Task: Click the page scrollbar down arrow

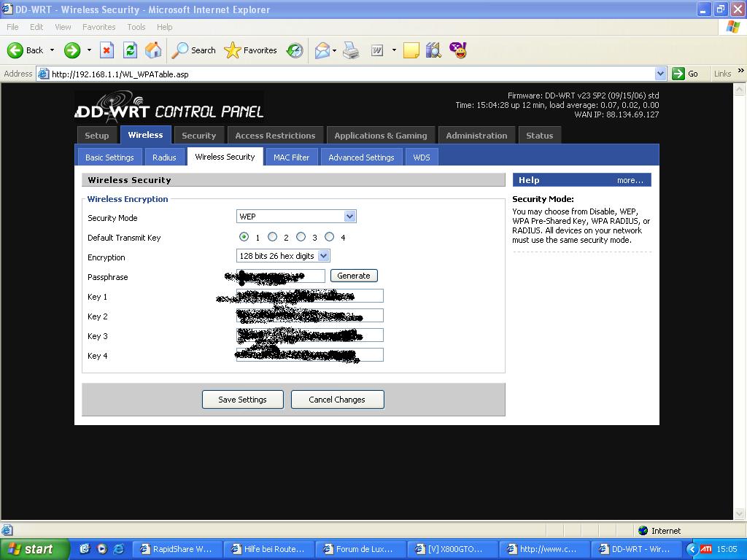Action: (x=740, y=514)
